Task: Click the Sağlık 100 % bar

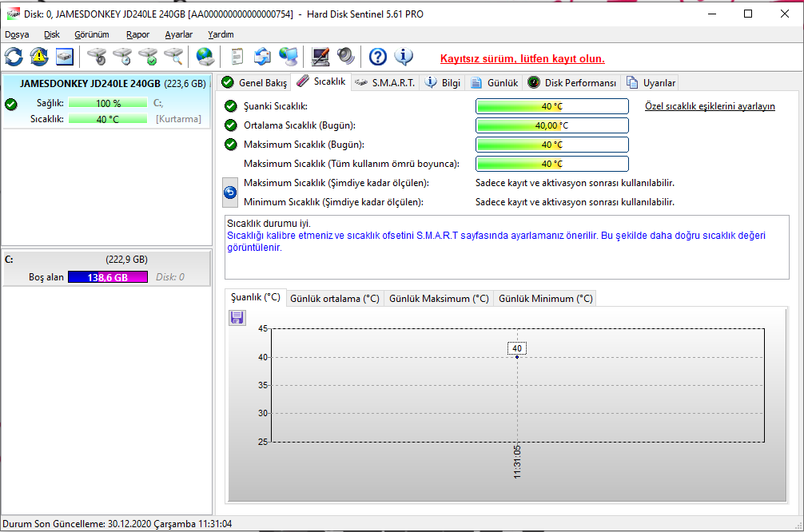Action: click(108, 103)
